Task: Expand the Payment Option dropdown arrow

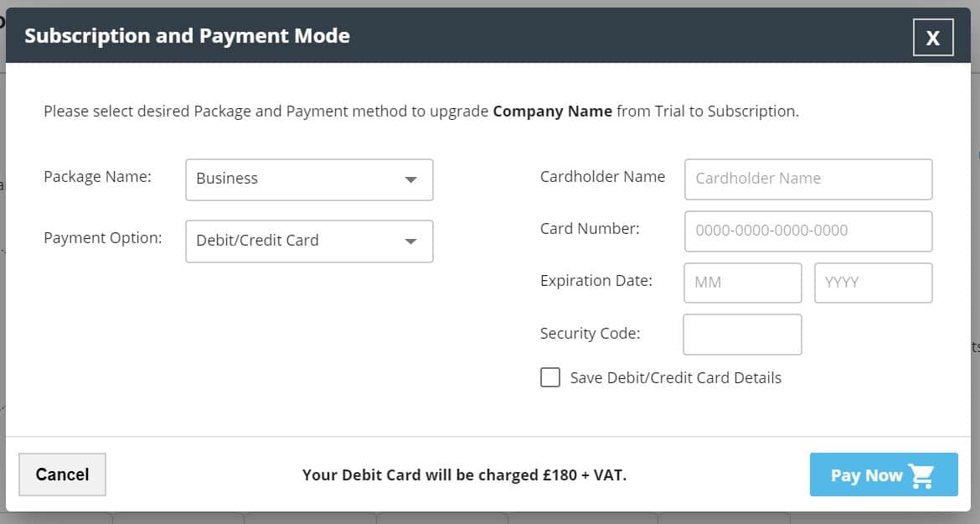Action: (x=410, y=241)
